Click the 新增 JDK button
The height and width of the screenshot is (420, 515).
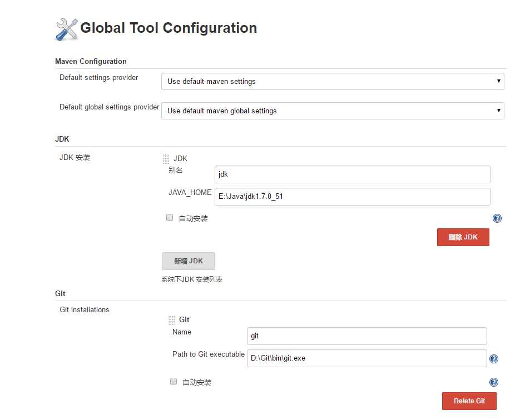pyautogui.click(x=189, y=261)
